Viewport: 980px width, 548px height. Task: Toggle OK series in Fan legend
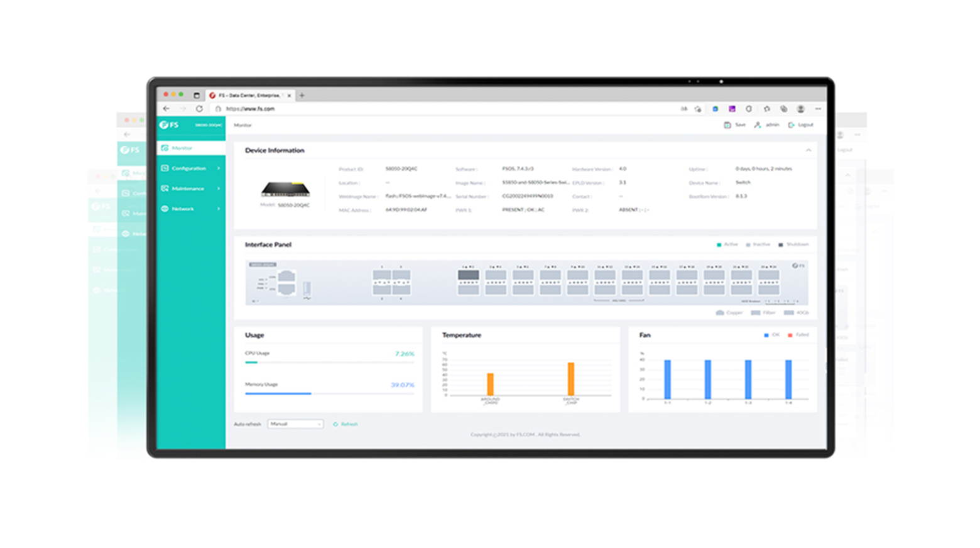(x=766, y=335)
